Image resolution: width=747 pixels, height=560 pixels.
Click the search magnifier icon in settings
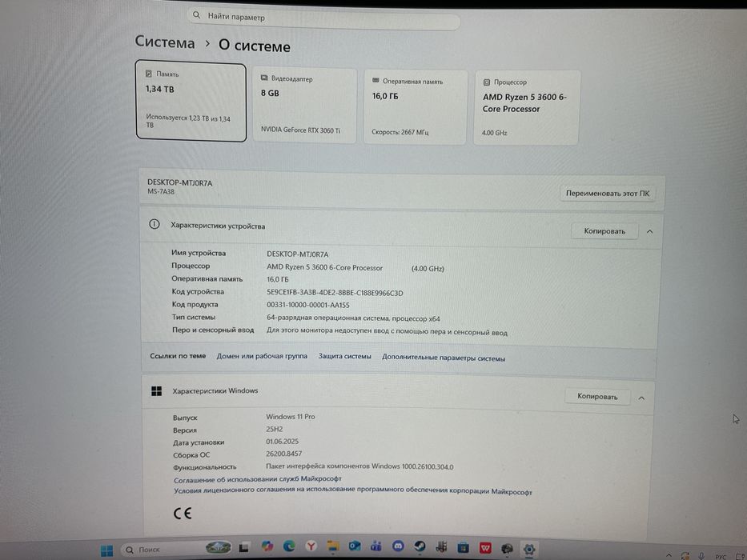click(x=196, y=15)
